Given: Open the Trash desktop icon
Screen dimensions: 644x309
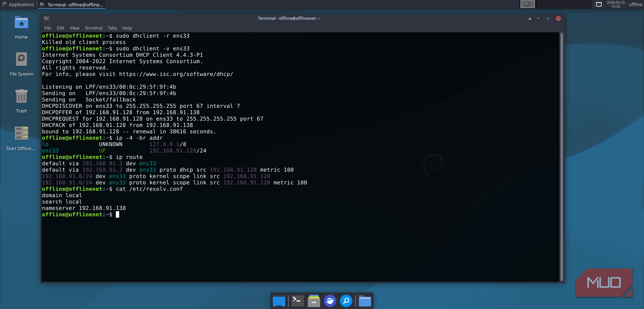Looking at the screenshot, I should pos(21,96).
